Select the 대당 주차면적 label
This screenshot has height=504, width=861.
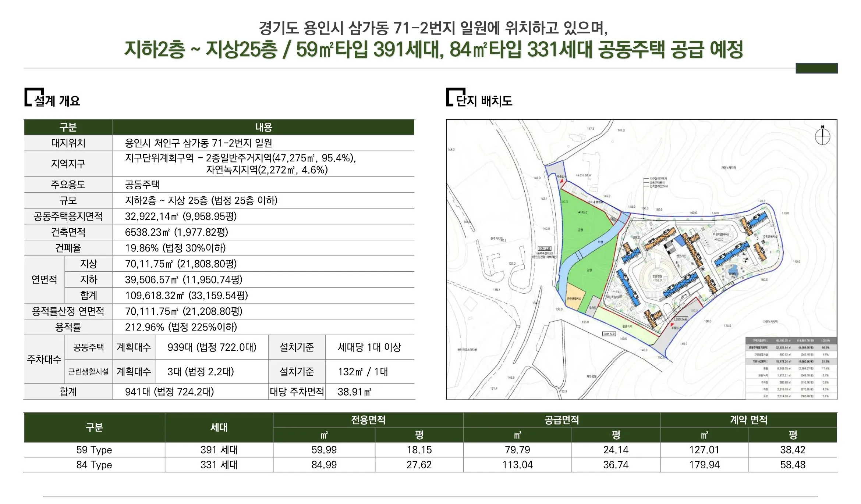[x=297, y=392]
